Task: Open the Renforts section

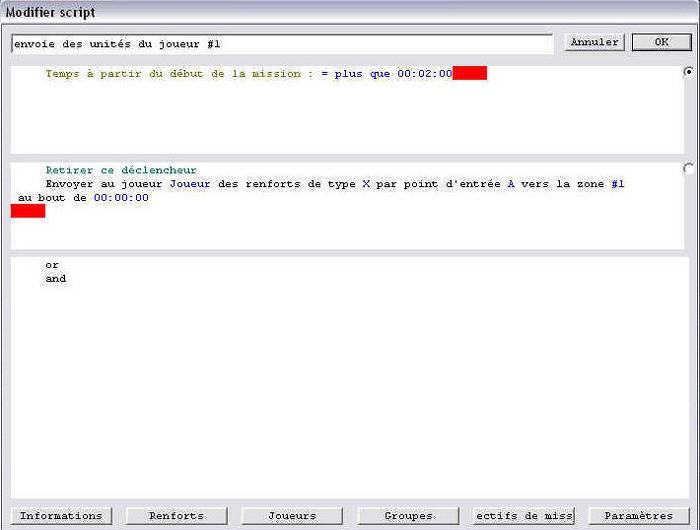Action: coord(176,516)
